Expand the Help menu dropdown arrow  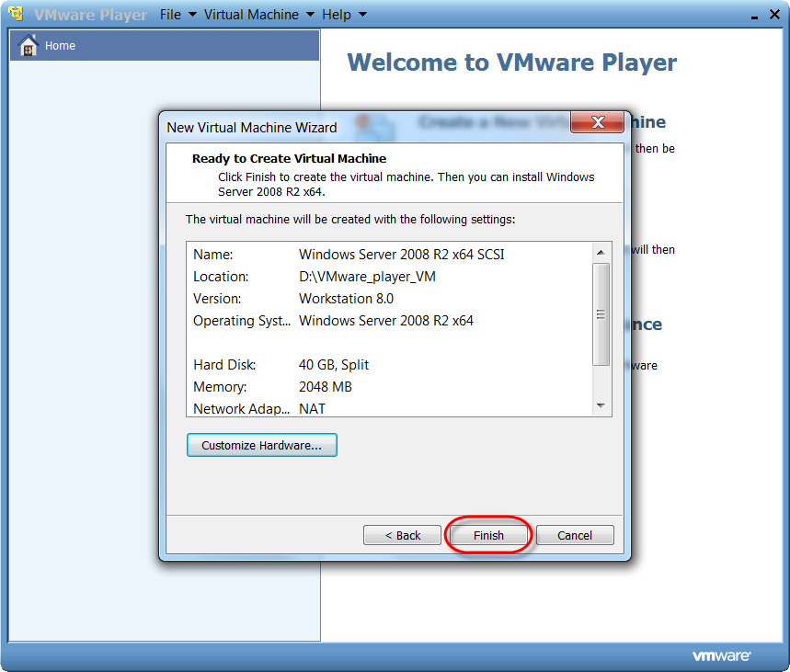click(x=362, y=15)
